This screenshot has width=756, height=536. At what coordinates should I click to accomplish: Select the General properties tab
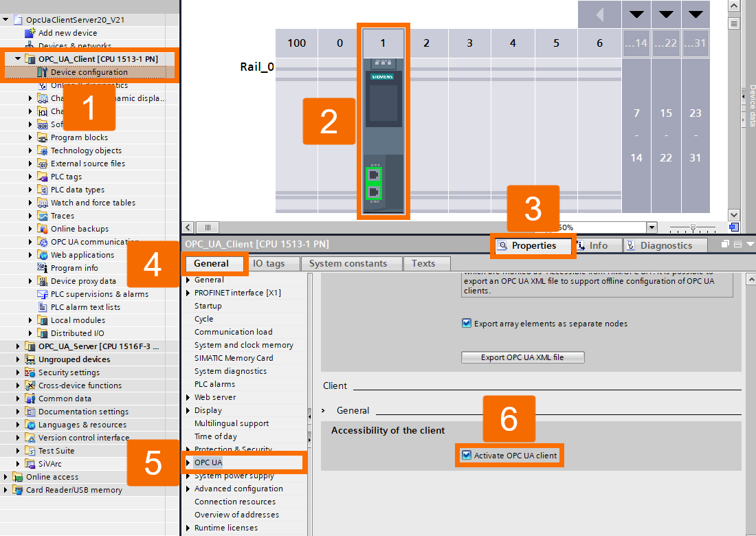(211, 264)
